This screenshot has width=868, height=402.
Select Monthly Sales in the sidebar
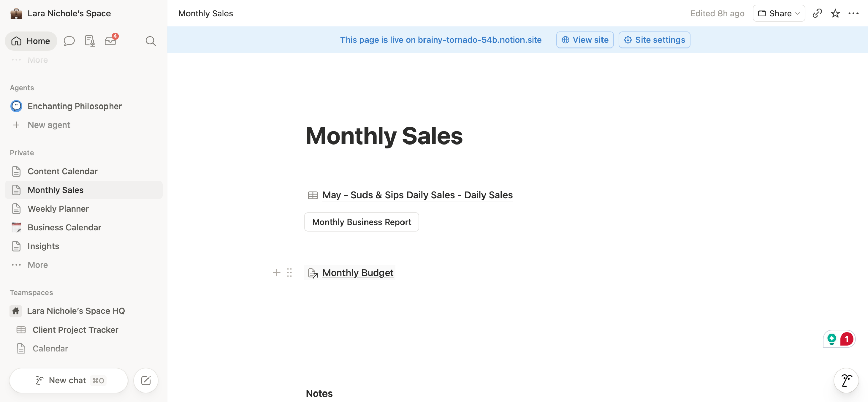(83, 190)
